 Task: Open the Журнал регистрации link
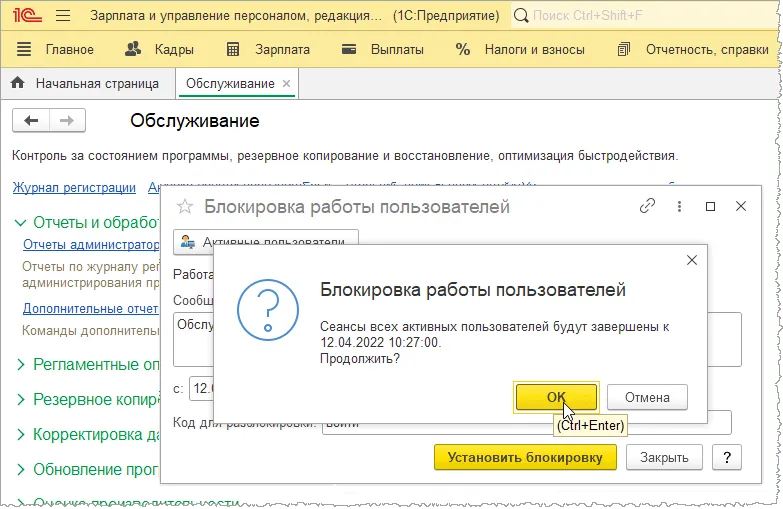74,187
